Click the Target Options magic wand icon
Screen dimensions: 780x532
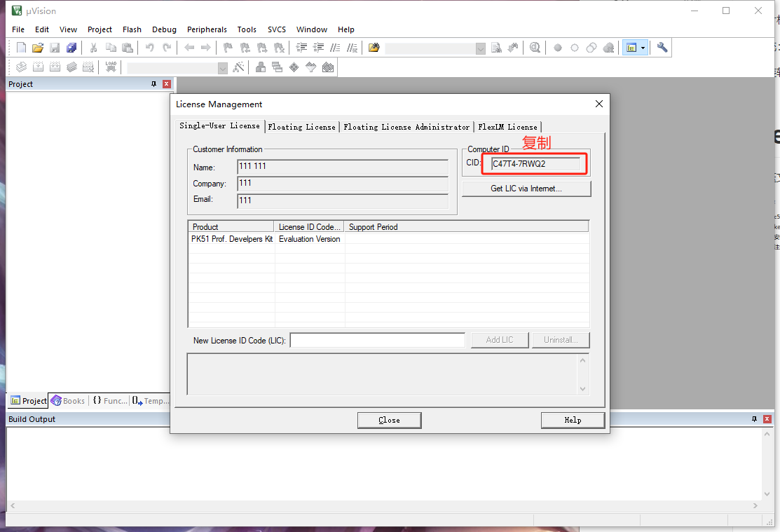point(239,67)
